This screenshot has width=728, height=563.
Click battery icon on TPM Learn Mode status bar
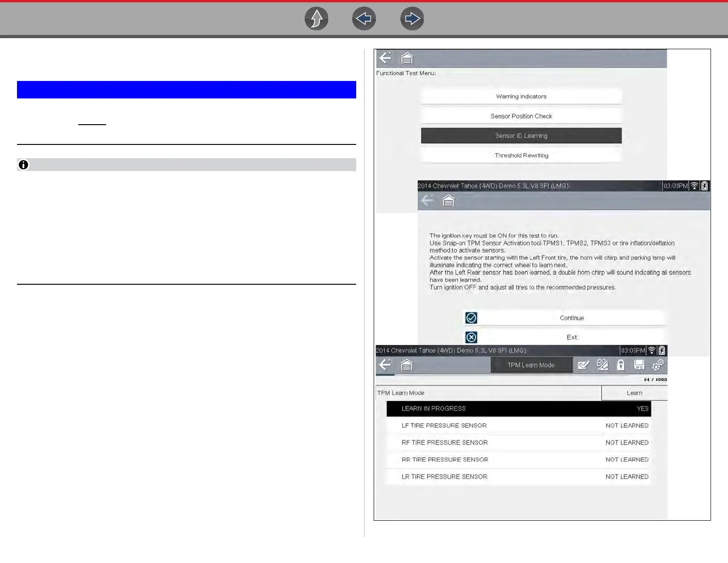click(x=662, y=350)
